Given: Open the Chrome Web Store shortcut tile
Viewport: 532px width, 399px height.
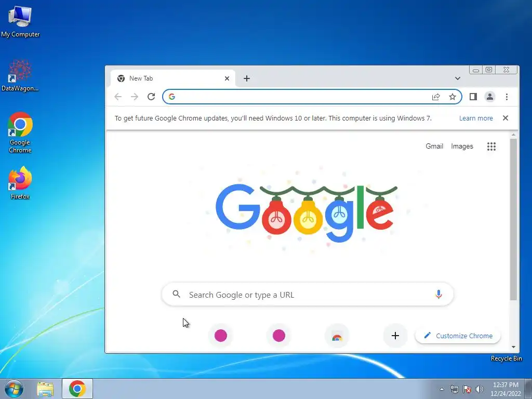Looking at the screenshot, I should tap(337, 336).
